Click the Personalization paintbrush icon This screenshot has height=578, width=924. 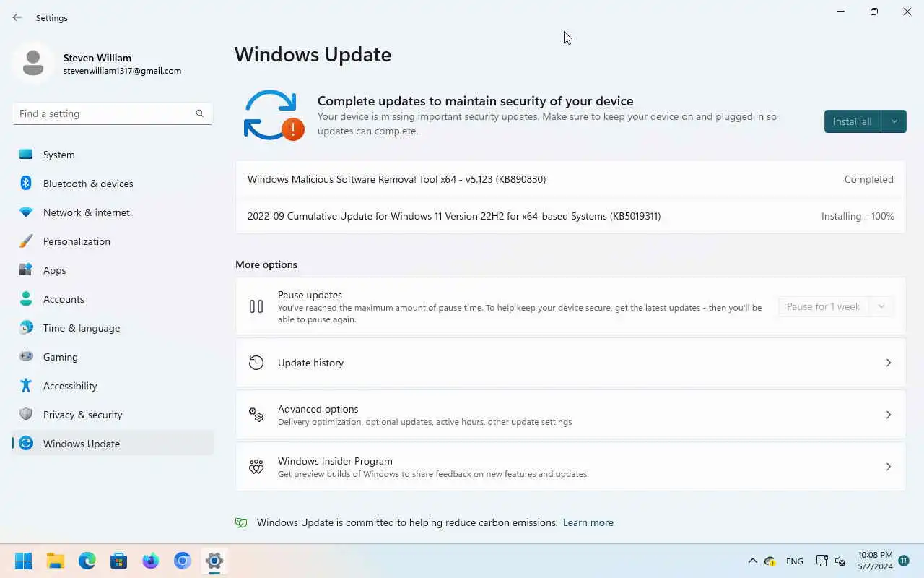point(26,241)
